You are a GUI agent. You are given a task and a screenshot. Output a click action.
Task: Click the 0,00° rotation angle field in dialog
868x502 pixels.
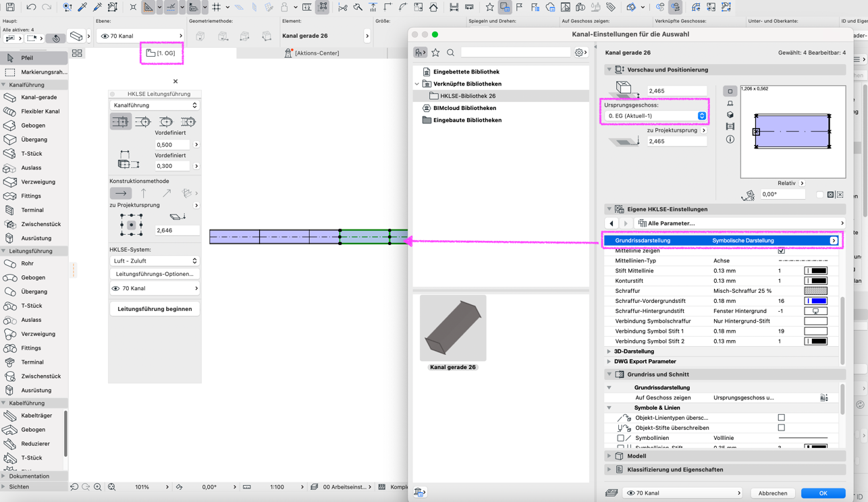782,194
